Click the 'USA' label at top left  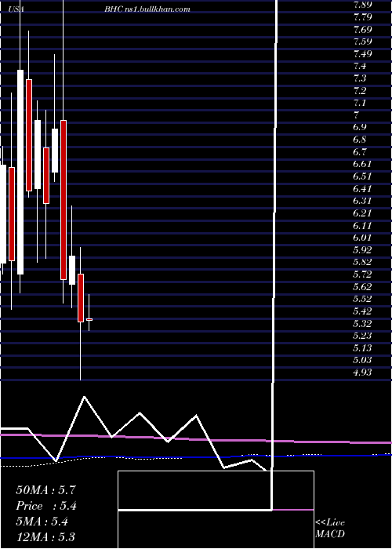[16, 9]
